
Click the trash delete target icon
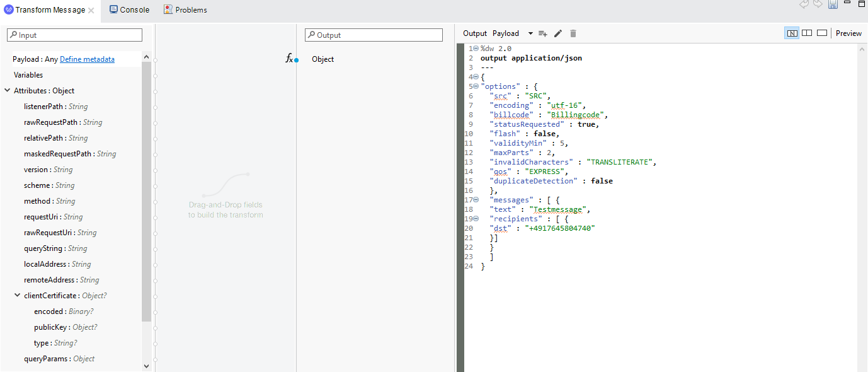(x=573, y=33)
